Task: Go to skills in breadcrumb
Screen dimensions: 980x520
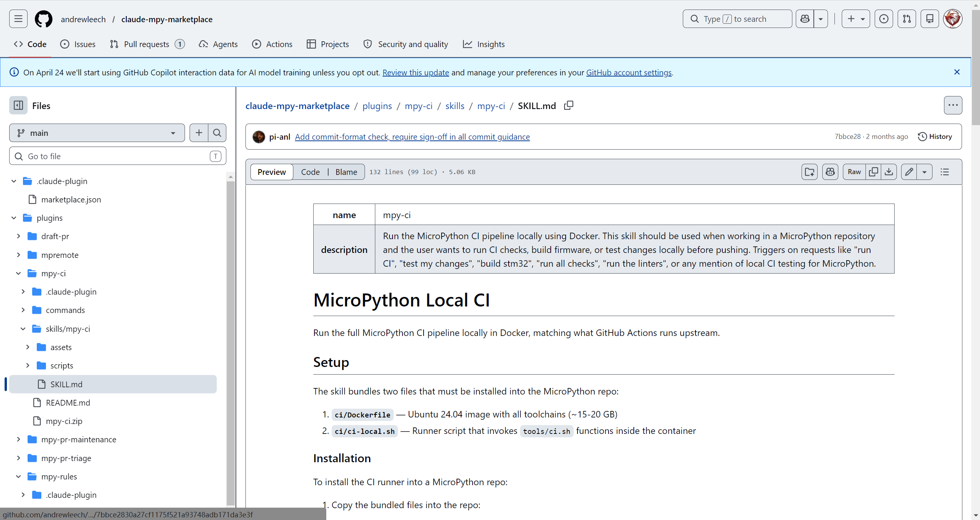Action: 455,106
